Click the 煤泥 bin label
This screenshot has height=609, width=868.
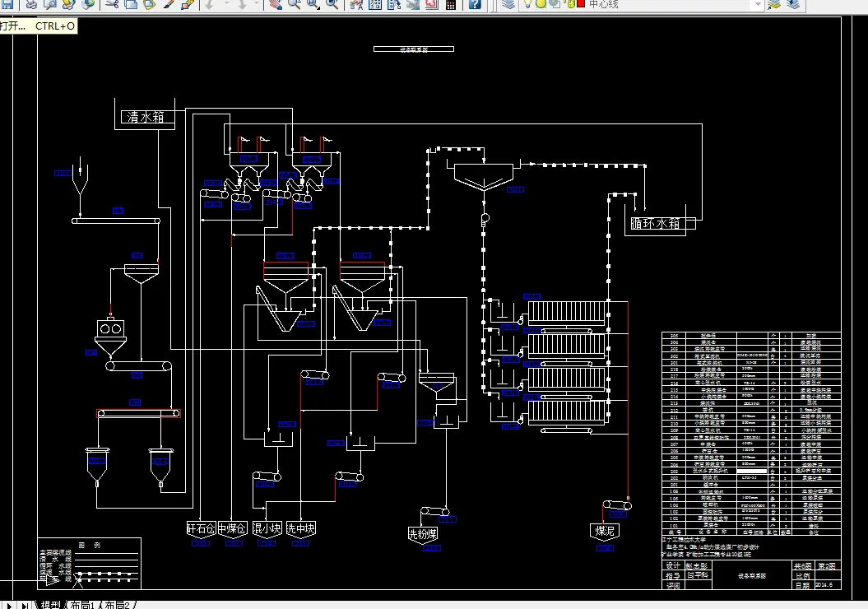605,531
